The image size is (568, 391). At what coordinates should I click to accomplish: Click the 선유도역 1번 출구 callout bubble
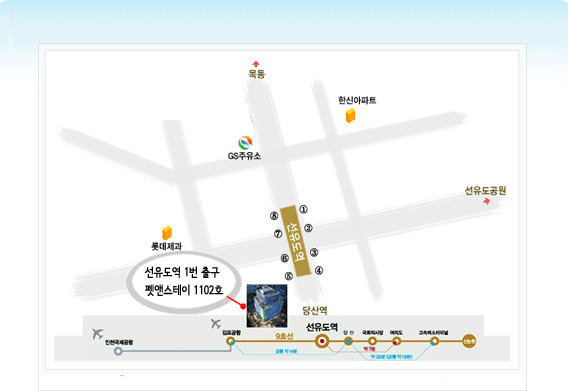(x=184, y=281)
